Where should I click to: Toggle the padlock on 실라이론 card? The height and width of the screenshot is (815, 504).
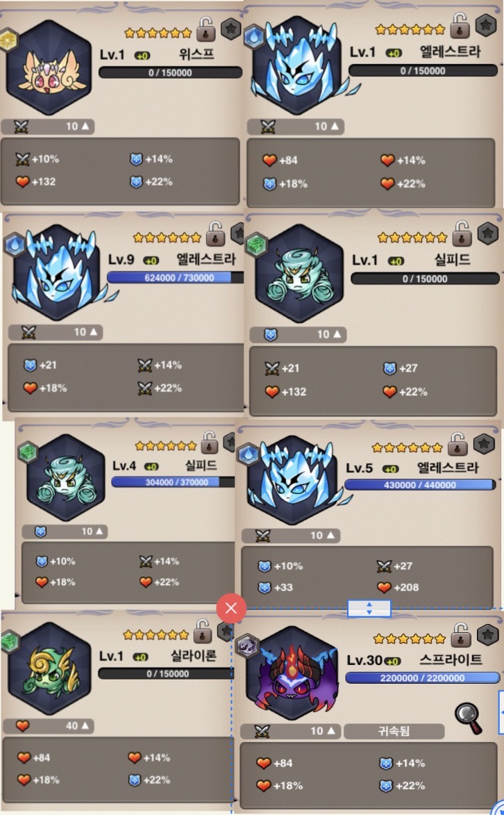[x=203, y=631]
